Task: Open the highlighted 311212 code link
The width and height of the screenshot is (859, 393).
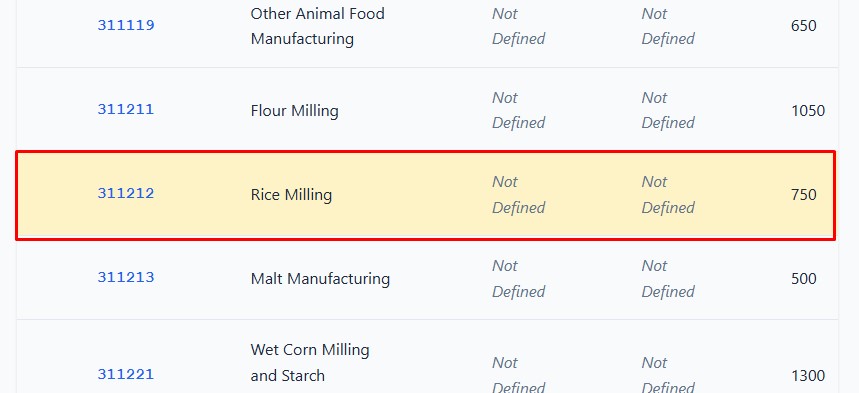Action: tap(126, 193)
